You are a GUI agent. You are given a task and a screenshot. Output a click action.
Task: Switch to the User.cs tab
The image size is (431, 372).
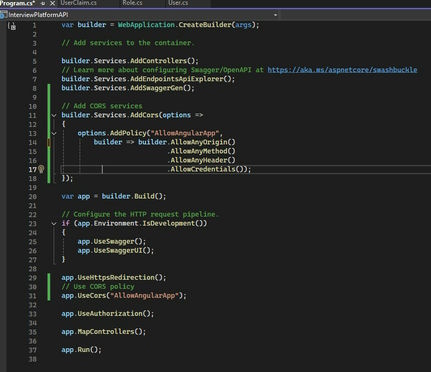178,3
